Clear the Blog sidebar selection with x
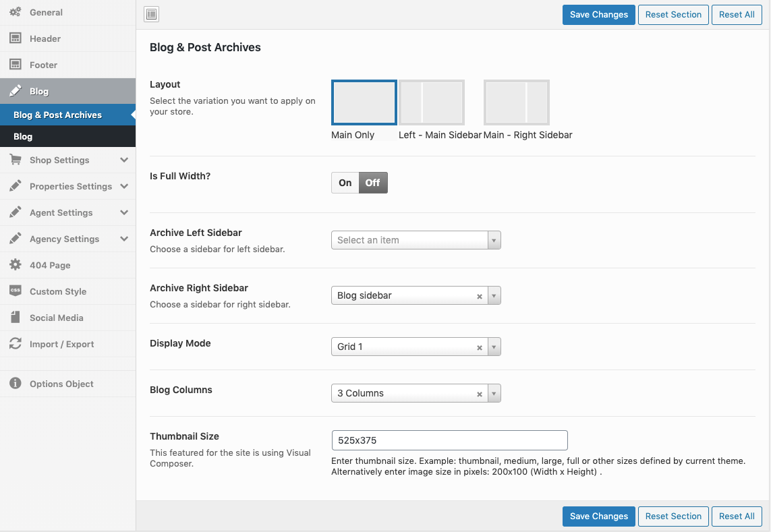The height and width of the screenshot is (532, 771). pos(480,296)
